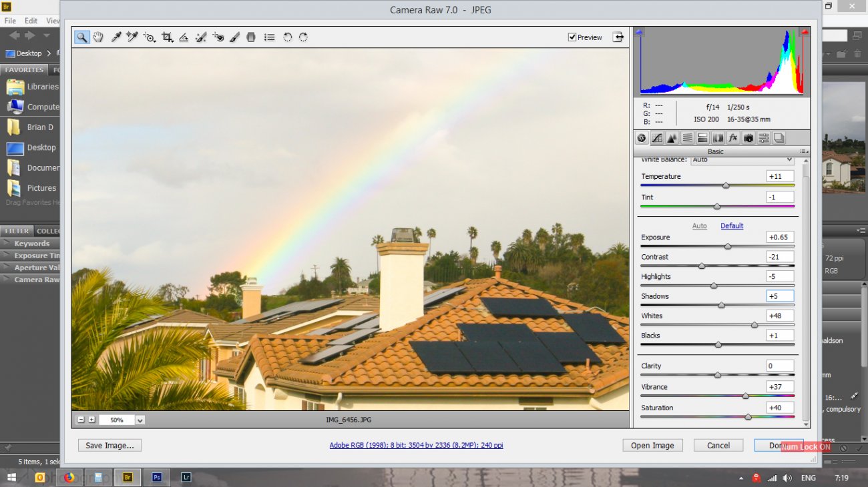The height and width of the screenshot is (487, 868).
Task: Click the Open Image button
Action: coord(653,446)
